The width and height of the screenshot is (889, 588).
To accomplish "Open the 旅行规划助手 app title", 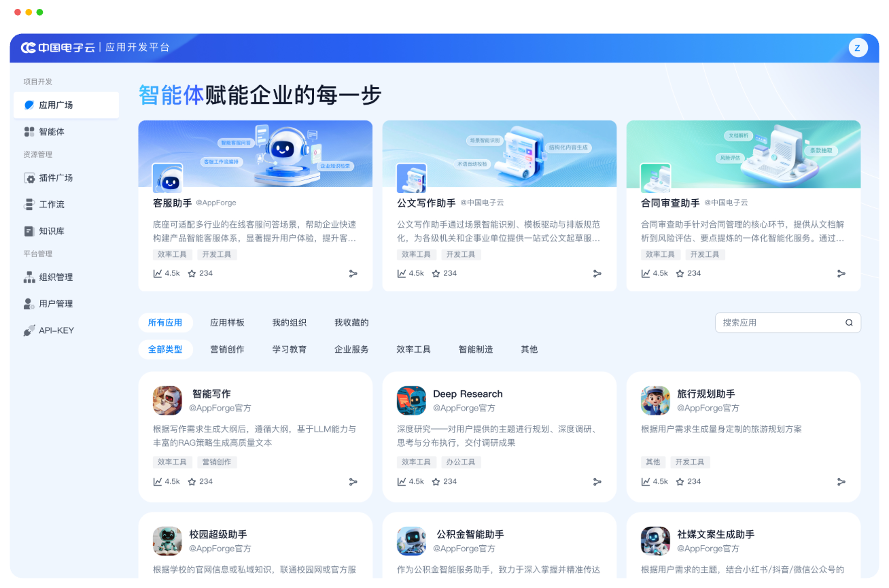I will point(705,394).
